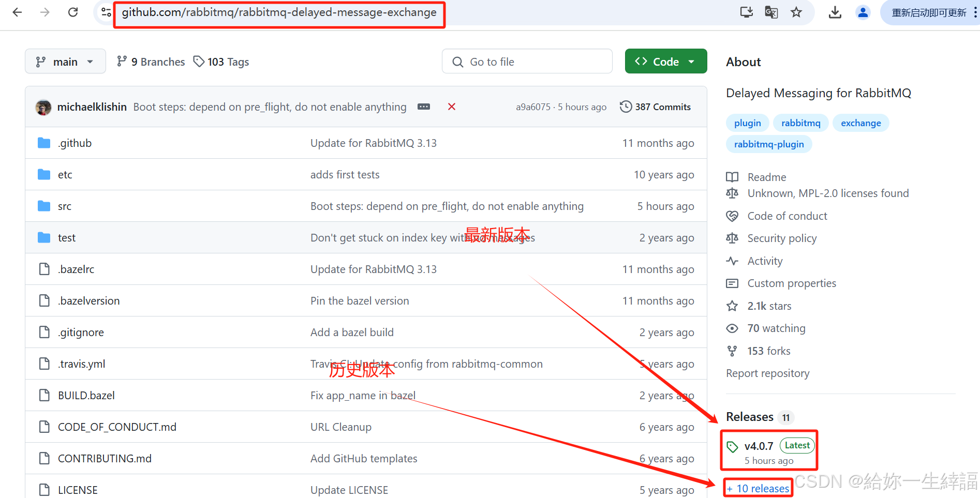Open the .bazelversion file

tap(89, 301)
